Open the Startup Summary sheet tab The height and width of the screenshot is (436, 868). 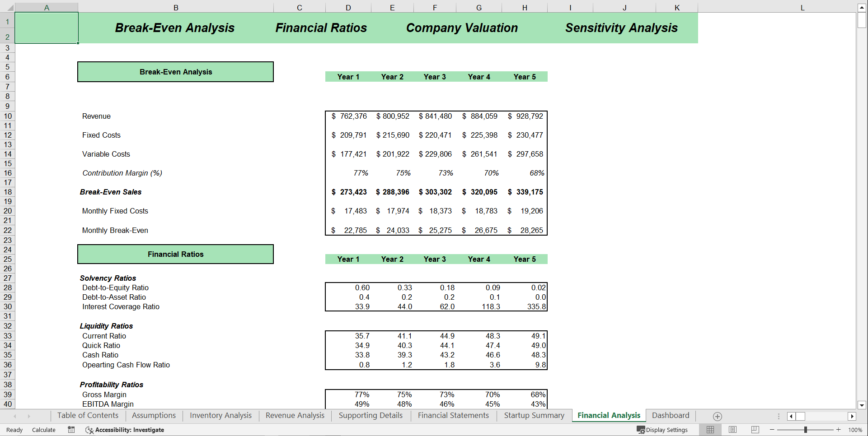pyautogui.click(x=534, y=415)
